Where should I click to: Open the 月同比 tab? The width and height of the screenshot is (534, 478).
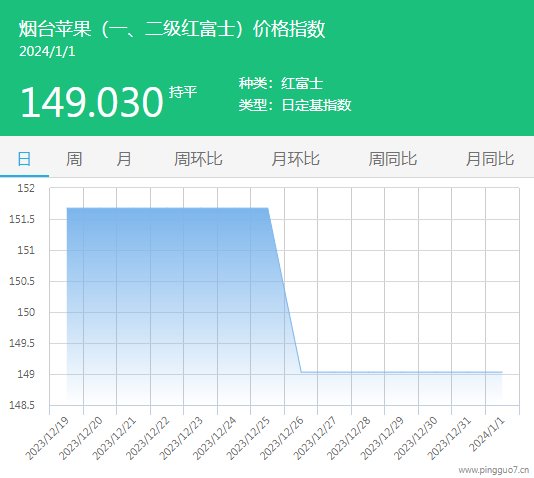pyautogui.click(x=490, y=159)
